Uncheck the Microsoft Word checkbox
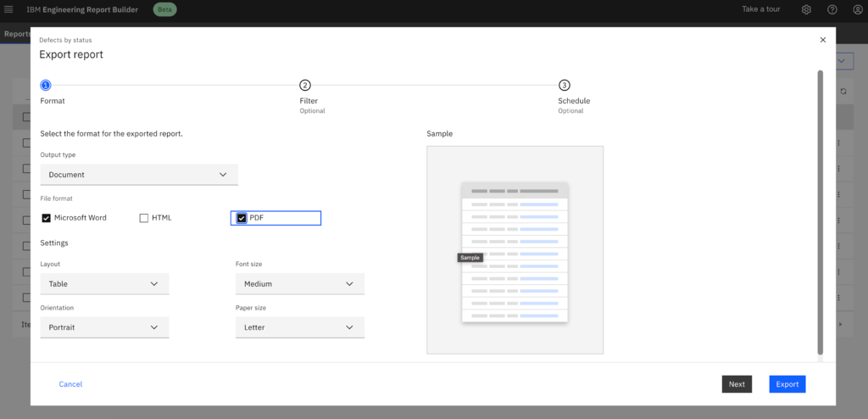868x419 pixels. [47, 218]
